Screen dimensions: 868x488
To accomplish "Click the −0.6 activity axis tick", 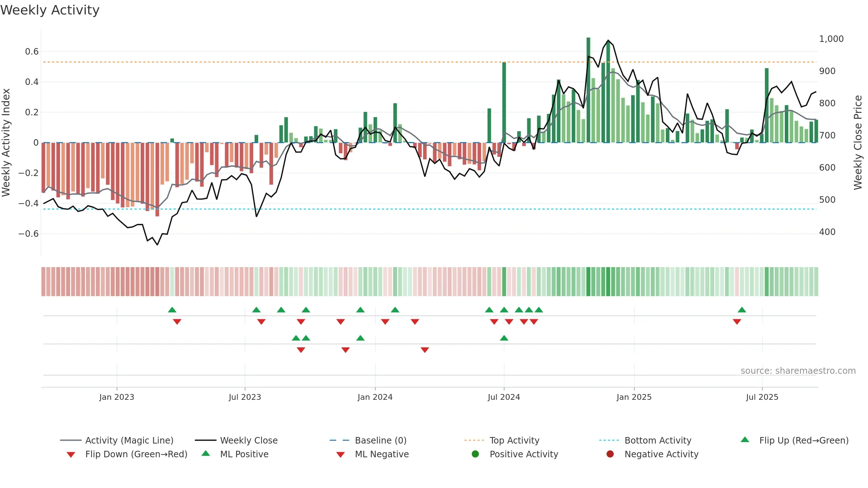I will click(x=29, y=234).
